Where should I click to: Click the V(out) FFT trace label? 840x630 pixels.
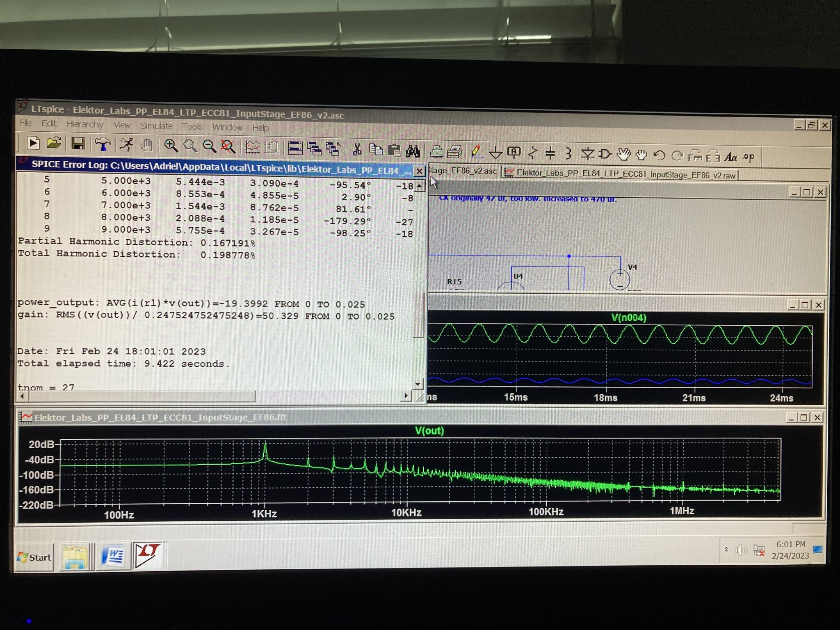(429, 431)
